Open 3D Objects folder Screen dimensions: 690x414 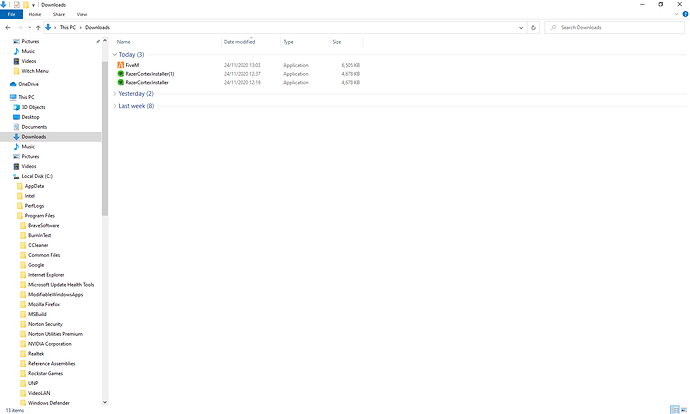click(x=33, y=107)
